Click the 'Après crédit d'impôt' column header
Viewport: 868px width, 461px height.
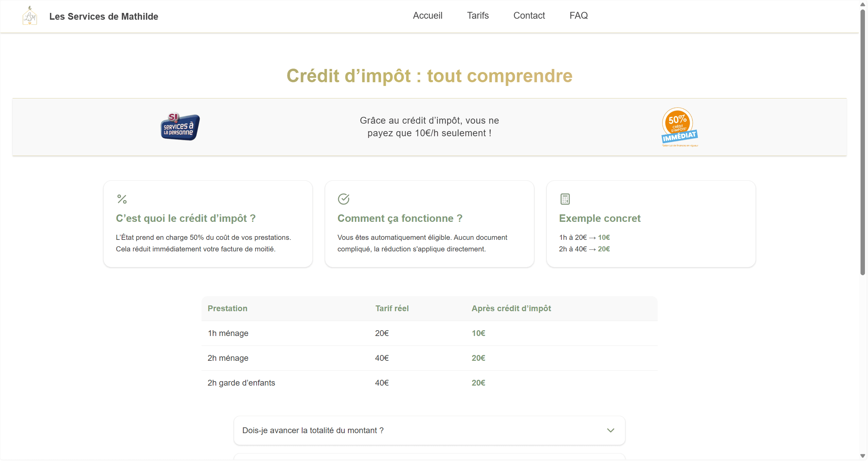511,308
